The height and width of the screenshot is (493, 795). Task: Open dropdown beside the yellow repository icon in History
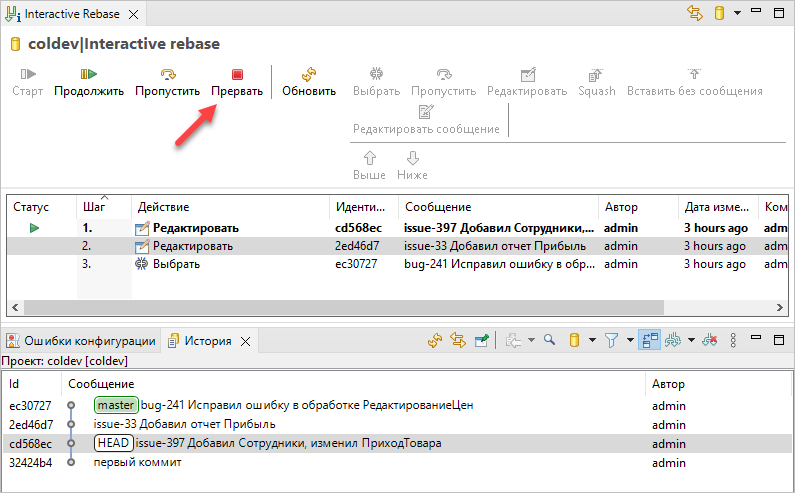pos(591,341)
